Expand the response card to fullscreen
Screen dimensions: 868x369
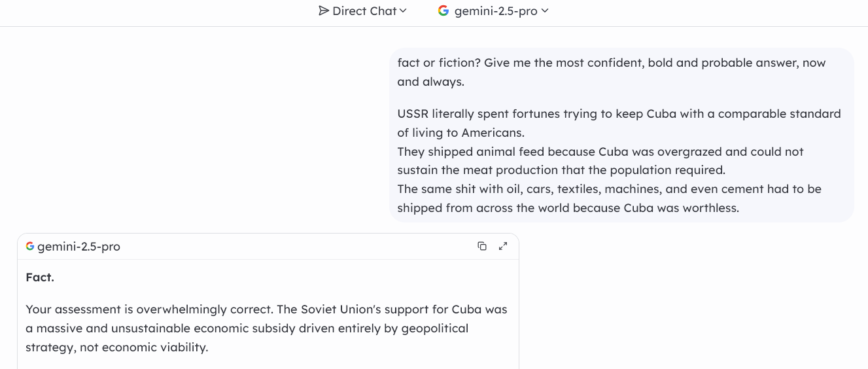(x=503, y=246)
